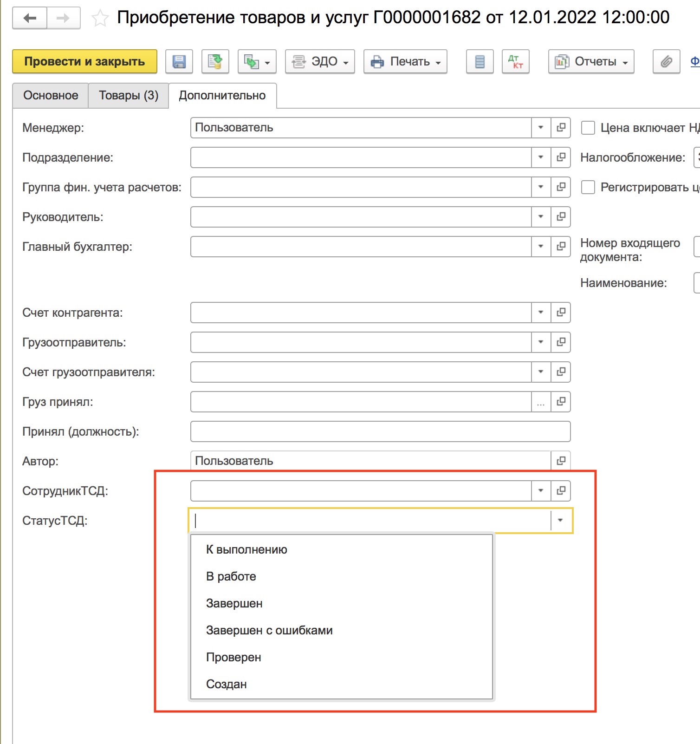Select the Дополнительно tab
The height and width of the screenshot is (744, 700).
222,96
